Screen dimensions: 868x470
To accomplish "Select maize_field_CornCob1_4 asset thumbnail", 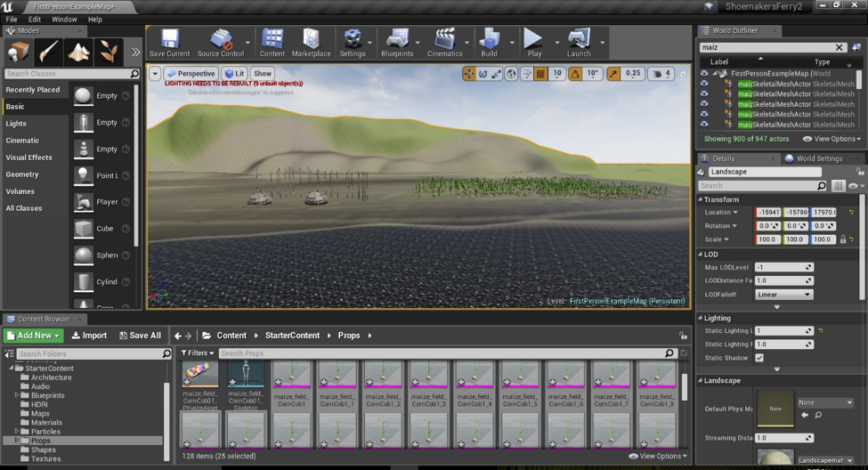I will click(474, 375).
